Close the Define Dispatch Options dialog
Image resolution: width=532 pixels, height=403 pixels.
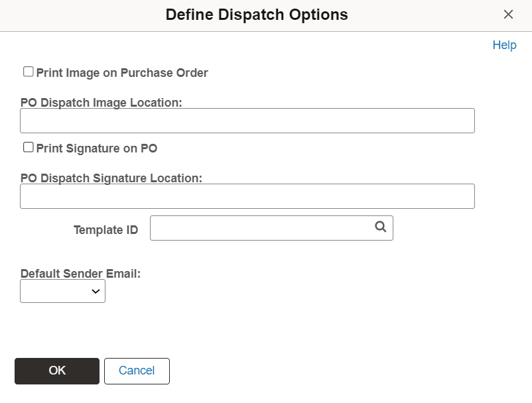tap(508, 14)
